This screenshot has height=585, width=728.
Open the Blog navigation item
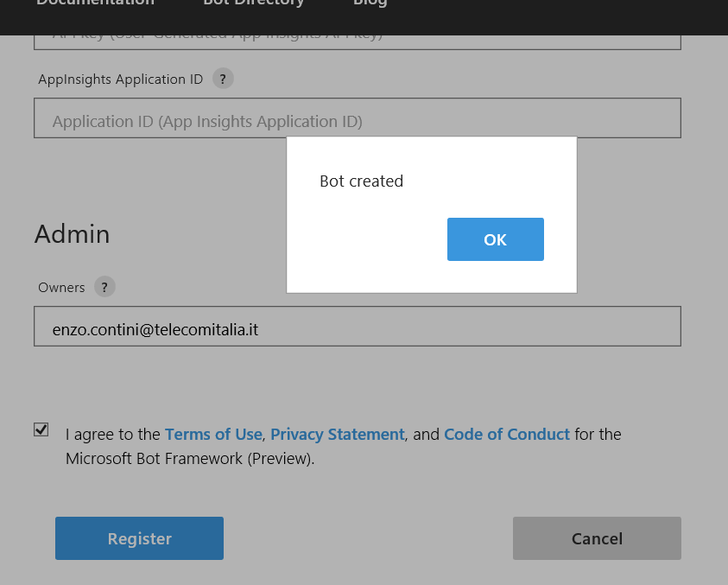pos(370,3)
